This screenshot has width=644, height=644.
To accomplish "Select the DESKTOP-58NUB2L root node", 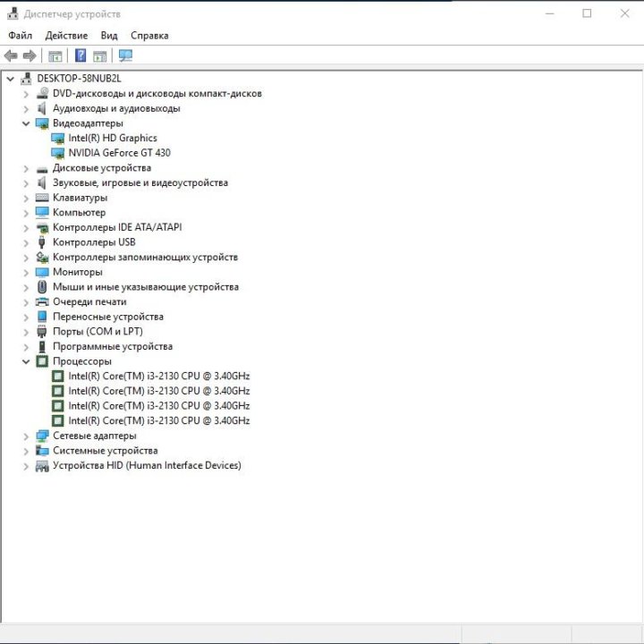I will click(79, 79).
